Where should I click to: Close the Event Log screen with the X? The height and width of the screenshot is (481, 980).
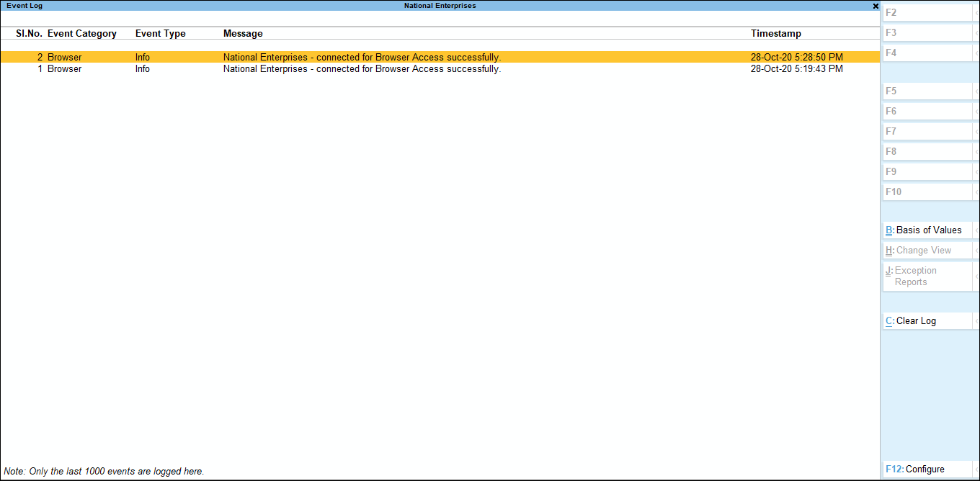coord(876,6)
